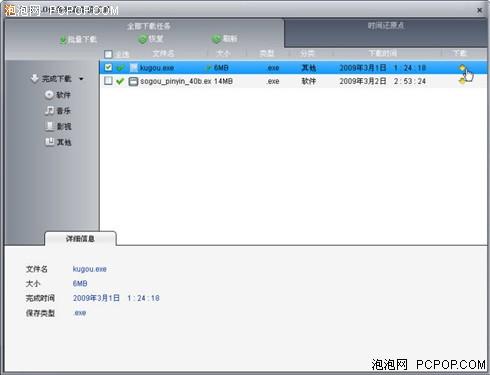
Task: Click the 完成时间 date value in details
Action: point(116,298)
